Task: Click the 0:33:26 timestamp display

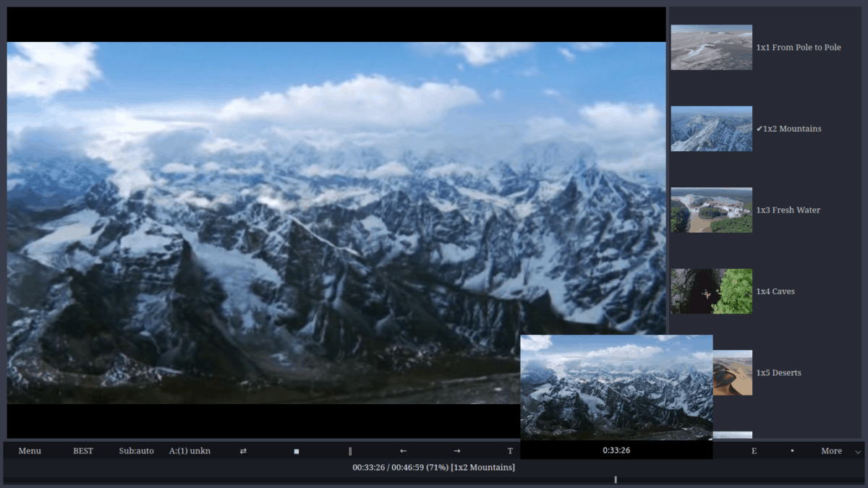Action: coord(616,450)
